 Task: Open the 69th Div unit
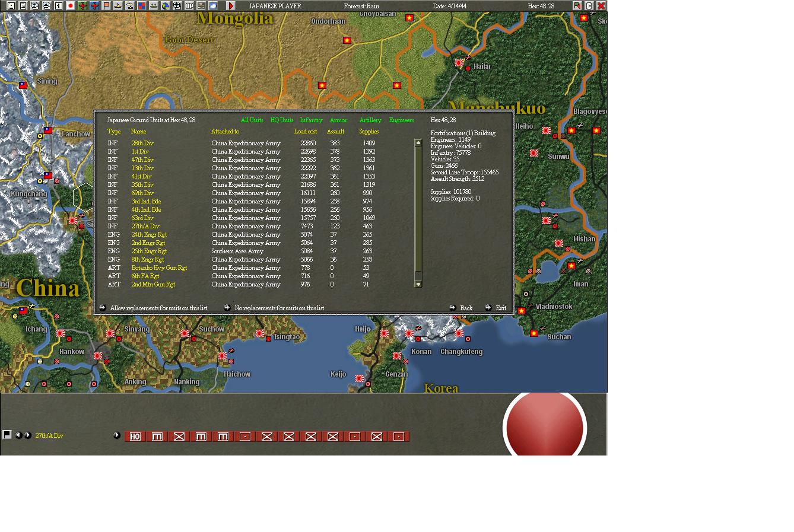click(142, 193)
